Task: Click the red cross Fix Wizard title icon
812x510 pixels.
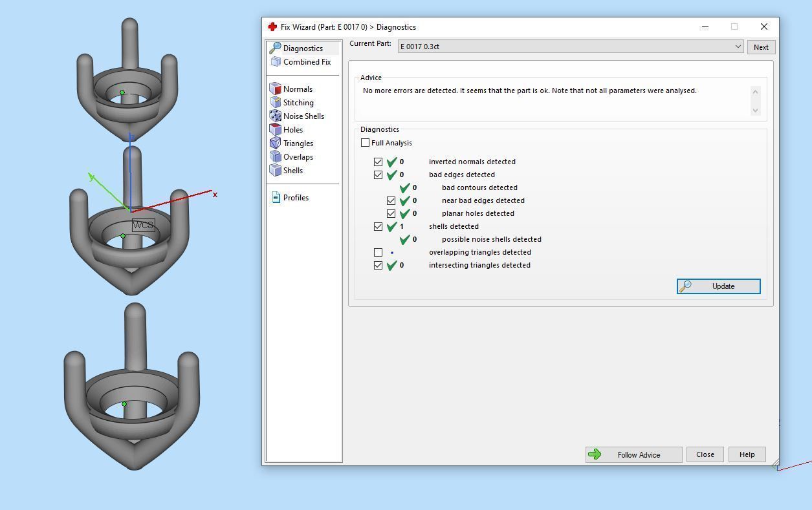Action: coord(272,27)
